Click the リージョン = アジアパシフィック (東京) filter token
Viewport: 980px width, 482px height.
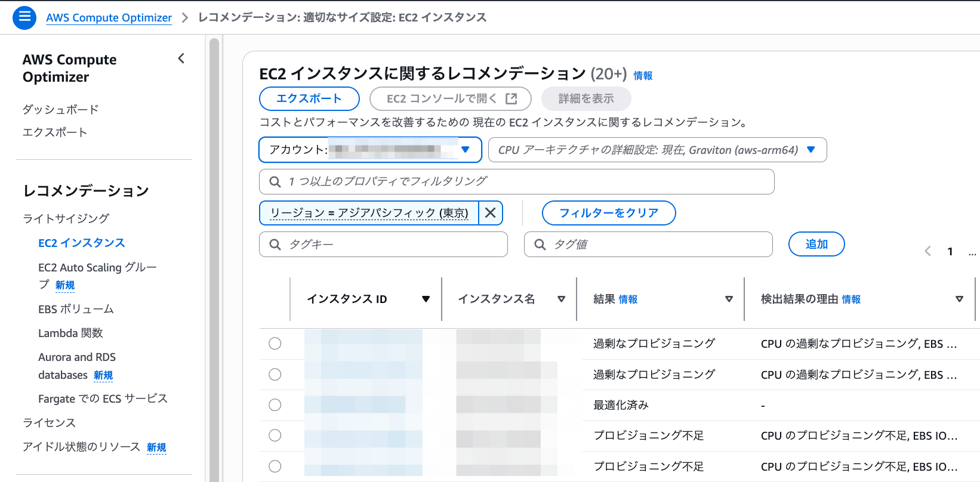369,213
